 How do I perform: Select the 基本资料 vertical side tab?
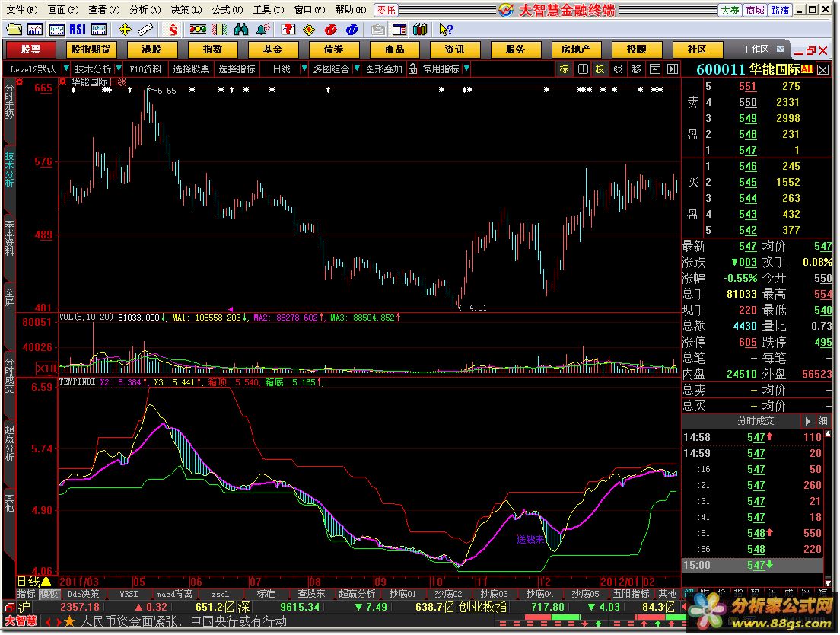pyautogui.click(x=9, y=238)
